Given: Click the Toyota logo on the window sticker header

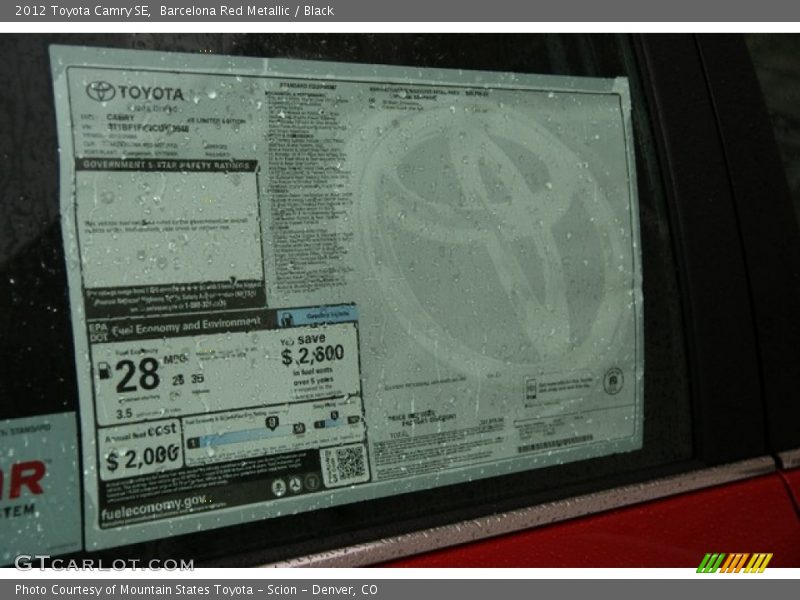Looking at the screenshot, I should (100, 92).
